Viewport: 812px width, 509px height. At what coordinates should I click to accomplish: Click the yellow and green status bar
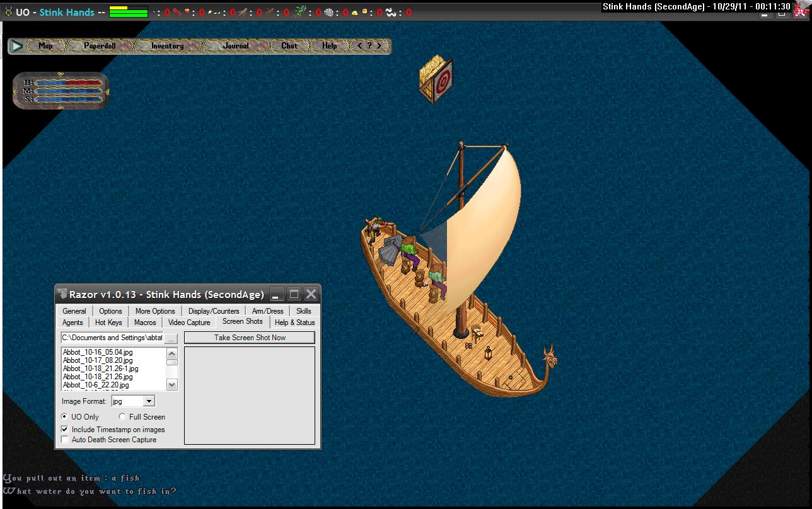(x=128, y=11)
